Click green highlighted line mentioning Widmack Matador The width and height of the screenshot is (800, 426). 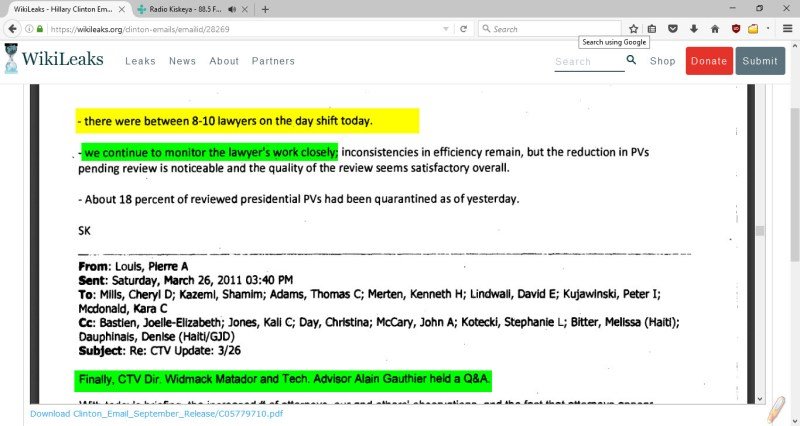click(283, 380)
